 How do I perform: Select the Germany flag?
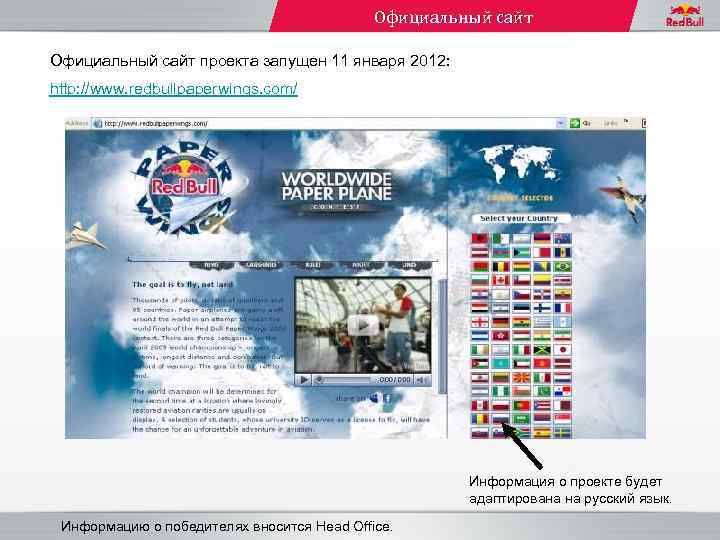[x=501, y=322]
